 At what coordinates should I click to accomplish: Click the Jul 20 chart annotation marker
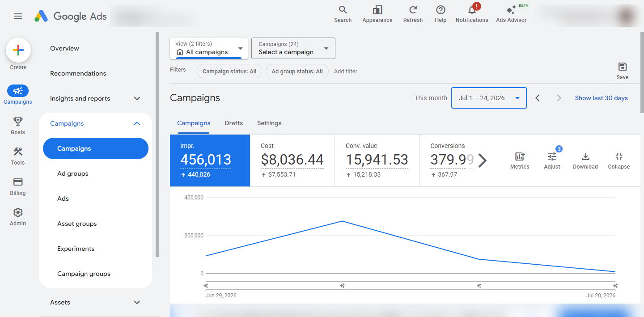(615, 286)
